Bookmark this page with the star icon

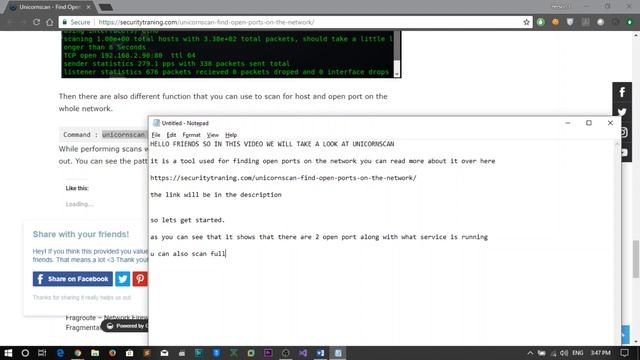pos(527,22)
